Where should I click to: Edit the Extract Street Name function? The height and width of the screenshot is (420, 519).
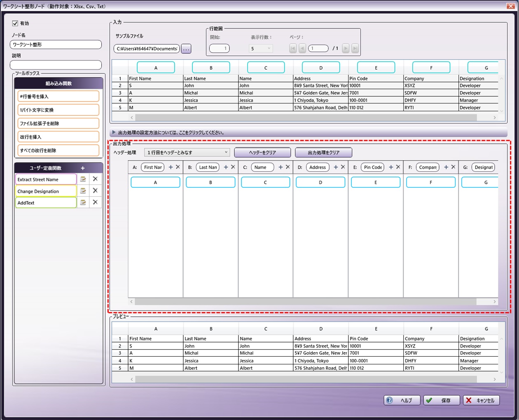pyautogui.click(x=83, y=179)
